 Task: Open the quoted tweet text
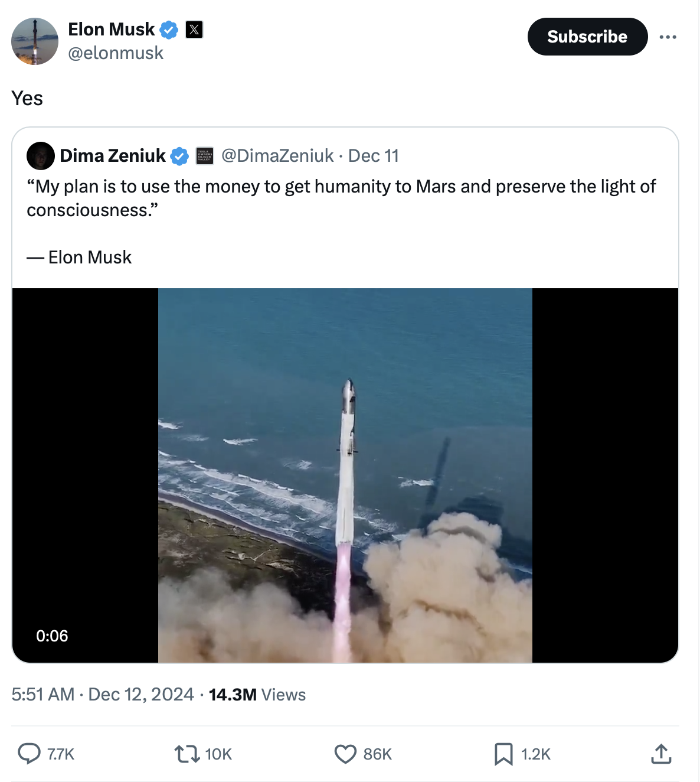pyautogui.click(x=341, y=198)
